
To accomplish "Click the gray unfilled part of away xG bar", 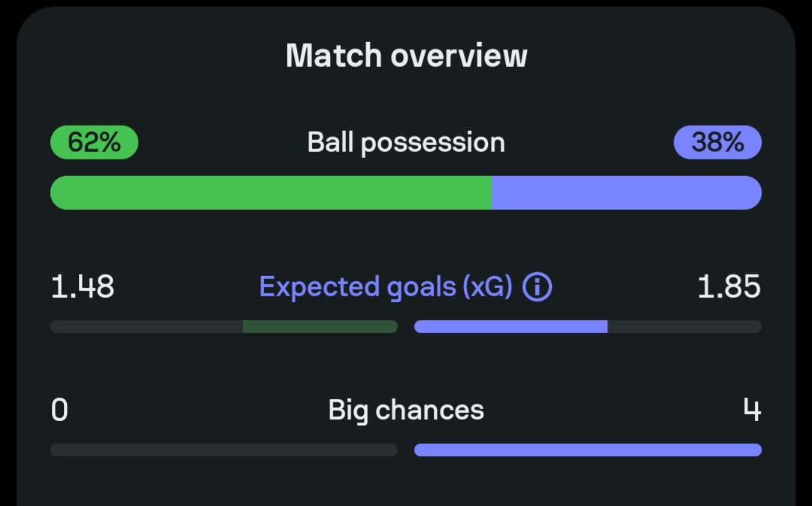I will 684,326.
